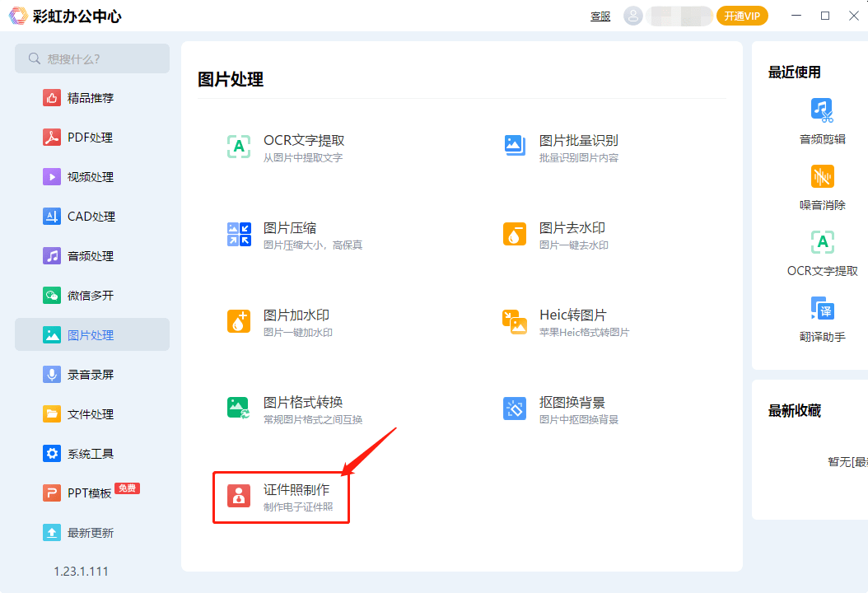
Task: Click the 想搜什么 search field
Action: (x=92, y=58)
